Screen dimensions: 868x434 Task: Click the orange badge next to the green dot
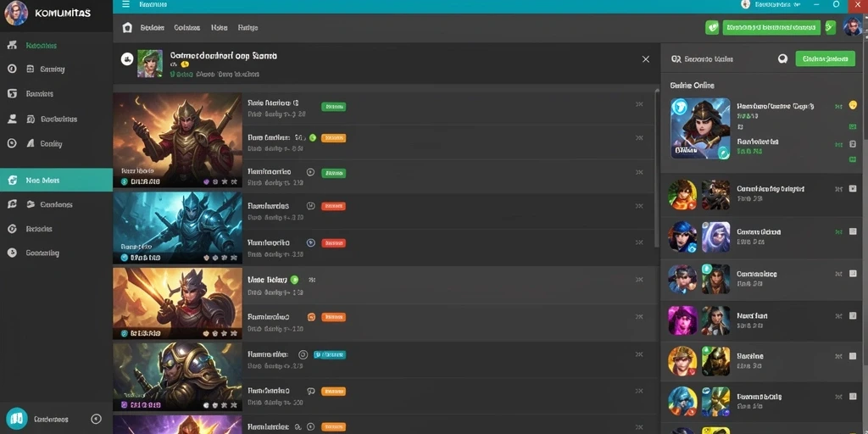[x=333, y=138]
